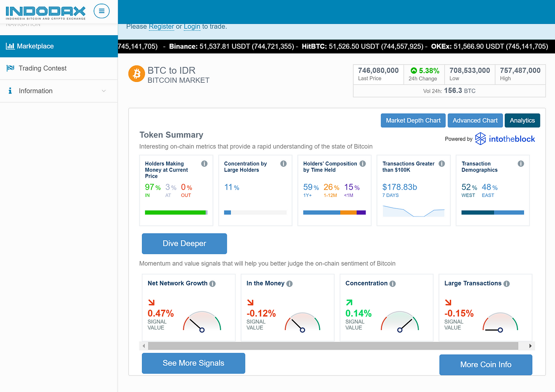The image size is (555, 392).
Task: Click the OKEx price in ticker
Action: pyautogui.click(x=490, y=46)
